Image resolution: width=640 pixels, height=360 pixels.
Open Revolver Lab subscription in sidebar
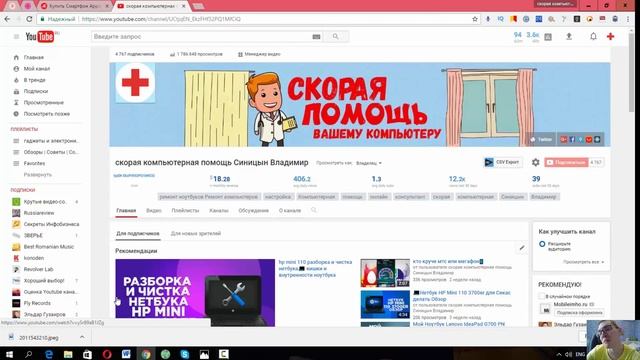(38, 269)
